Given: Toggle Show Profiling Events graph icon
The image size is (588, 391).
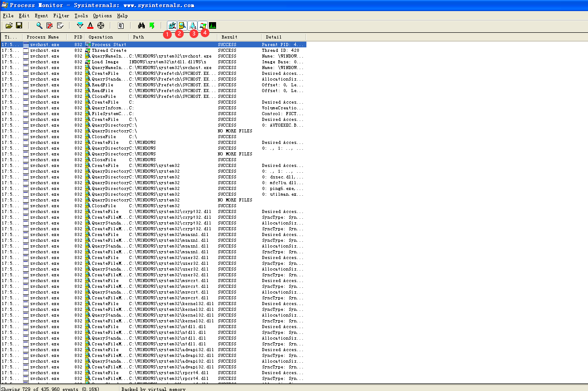Looking at the screenshot, I should tap(213, 26).
